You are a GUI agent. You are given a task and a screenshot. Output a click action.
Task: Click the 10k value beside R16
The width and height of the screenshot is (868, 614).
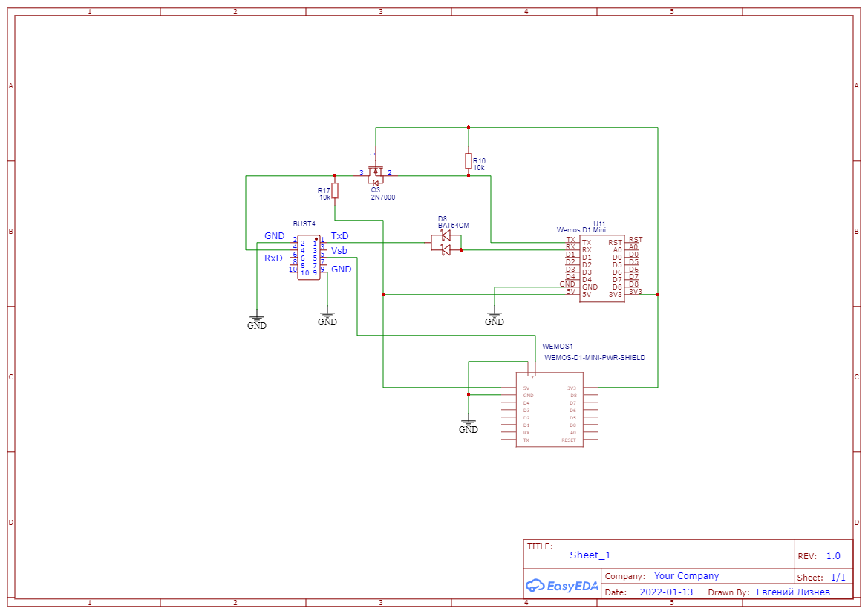coord(479,167)
